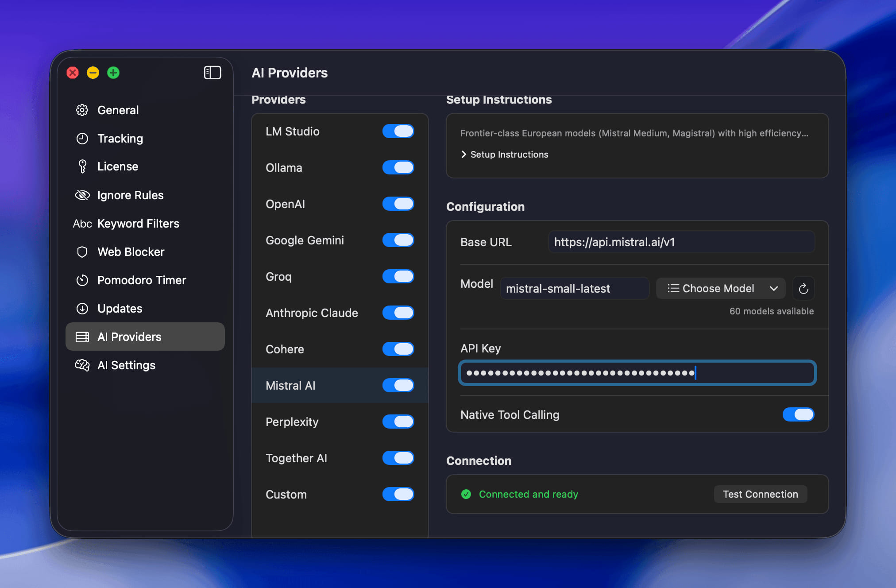Click the Ignore Rules crossed-eye icon
The image size is (896, 588).
click(x=82, y=195)
